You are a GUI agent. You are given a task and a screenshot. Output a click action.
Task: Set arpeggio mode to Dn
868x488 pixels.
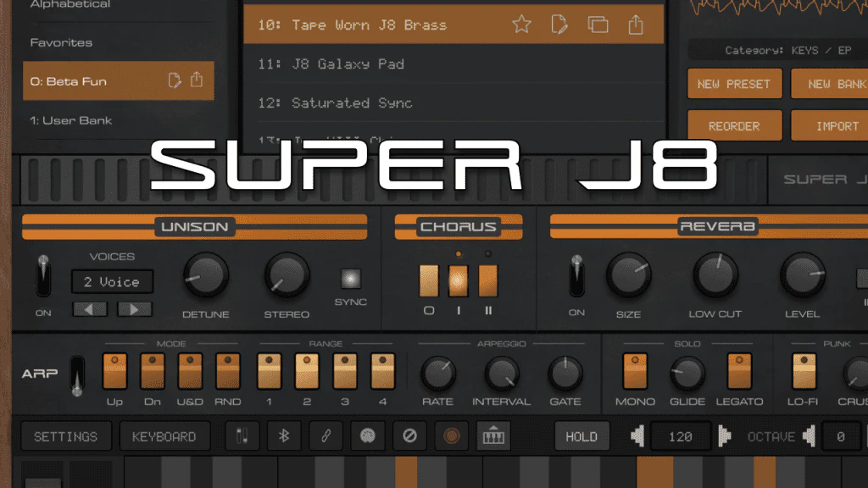(x=153, y=371)
